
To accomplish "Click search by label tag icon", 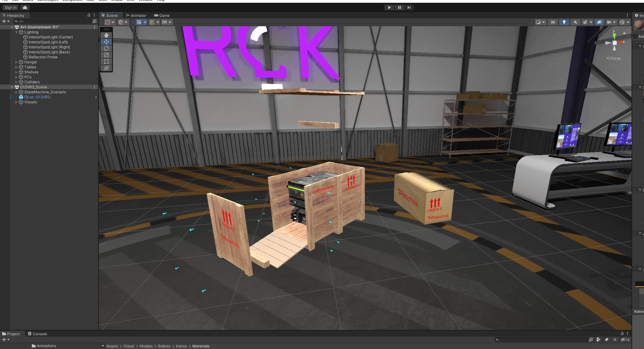I will point(607,340).
